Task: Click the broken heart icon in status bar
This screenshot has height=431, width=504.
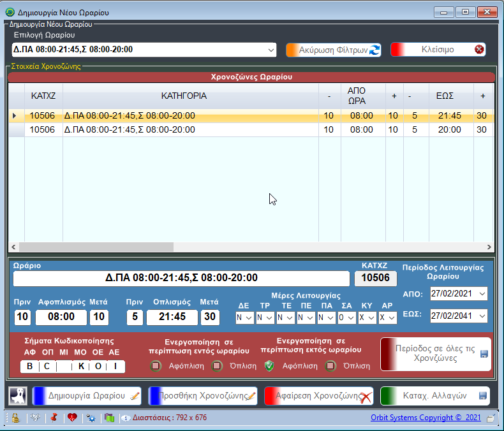Action: [72, 418]
